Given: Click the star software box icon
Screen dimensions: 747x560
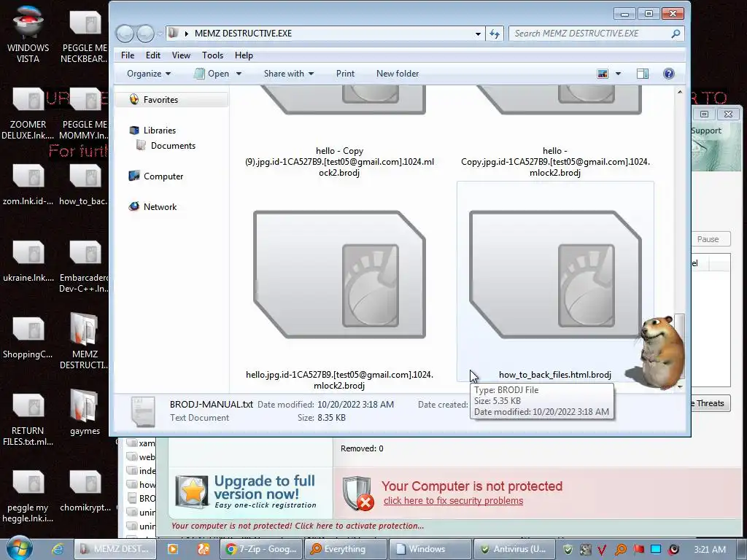Looking at the screenshot, I should click(x=192, y=491).
